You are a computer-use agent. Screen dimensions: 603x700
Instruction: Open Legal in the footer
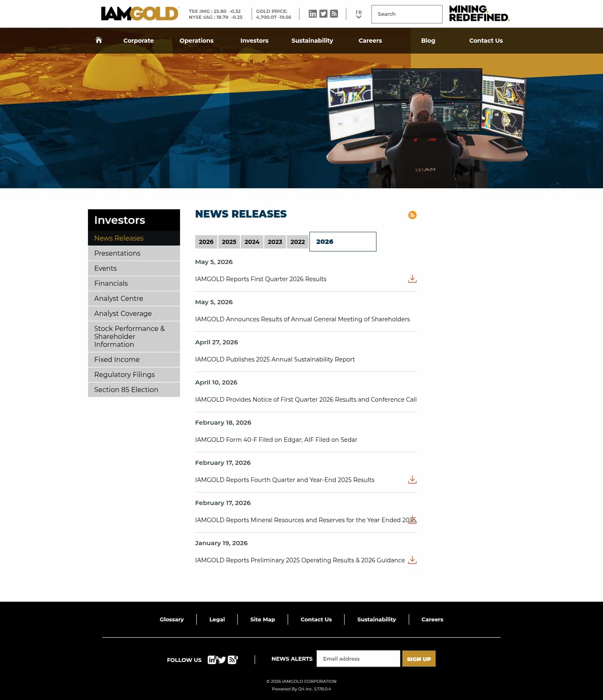pyautogui.click(x=217, y=619)
